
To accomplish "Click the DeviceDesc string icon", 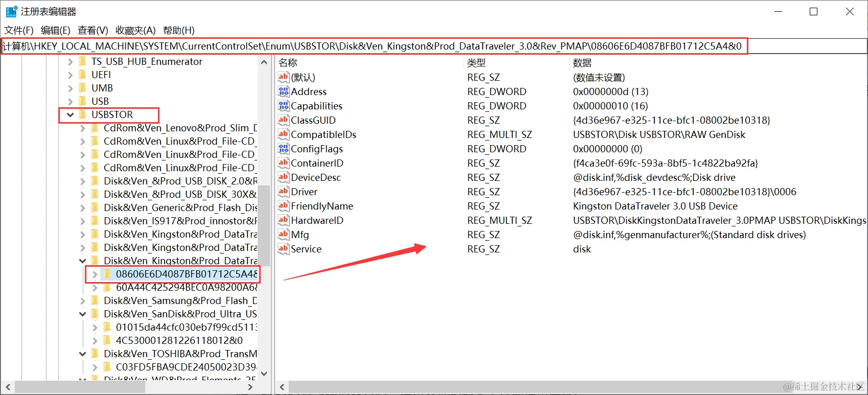I will (x=284, y=177).
